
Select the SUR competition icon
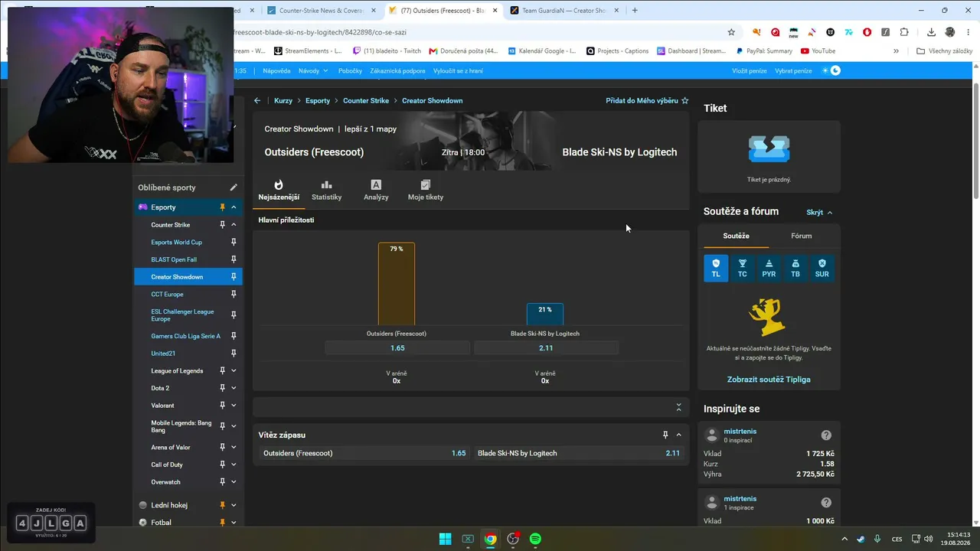pyautogui.click(x=822, y=268)
